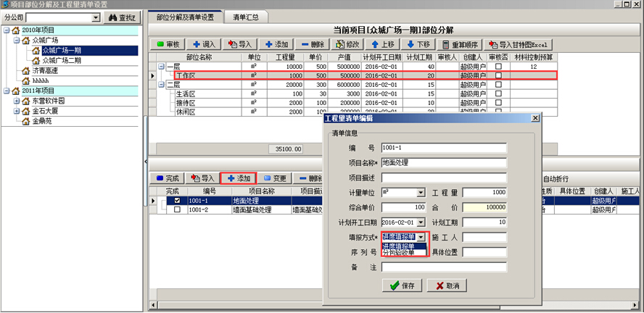Viewport: 644px width, 313px height.
Task: Click the 保存 save button
Action: (x=401, y=285)
